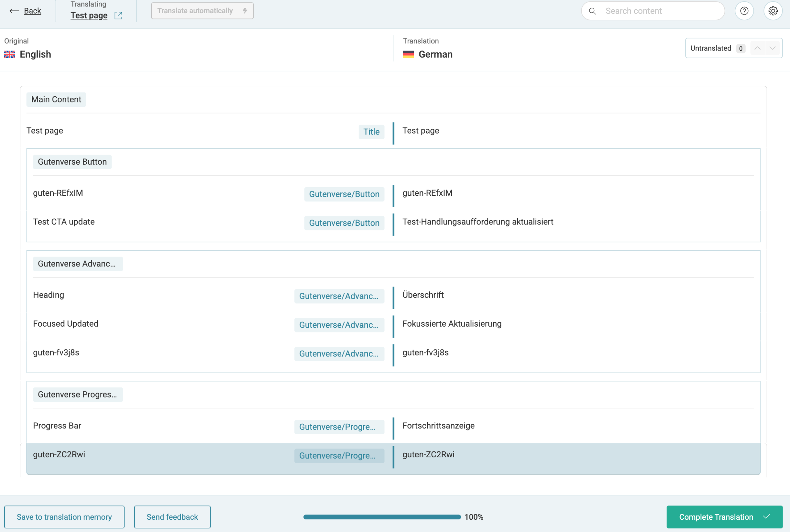Screen dimensions: 790x532
Task: Click Send feedback button
Action: coord(172,517)
